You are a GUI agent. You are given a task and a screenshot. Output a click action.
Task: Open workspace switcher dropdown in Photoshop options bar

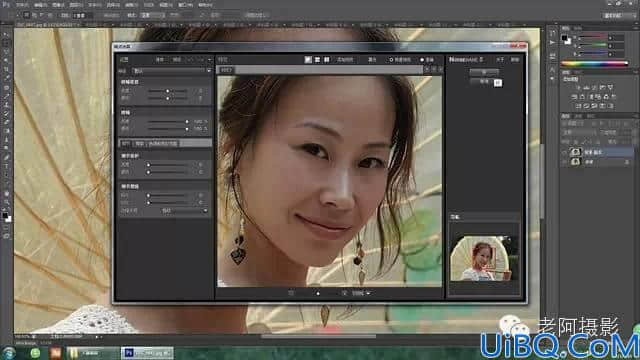[618, 15]
